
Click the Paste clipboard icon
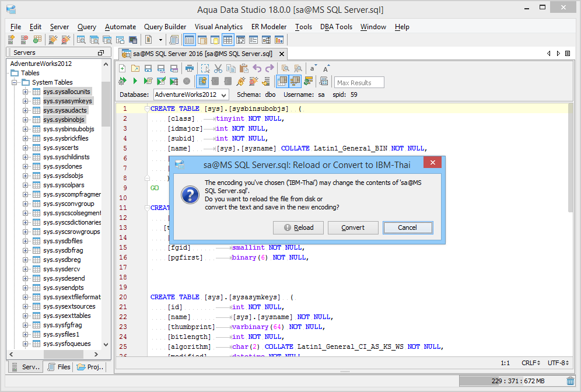[244, 68]
